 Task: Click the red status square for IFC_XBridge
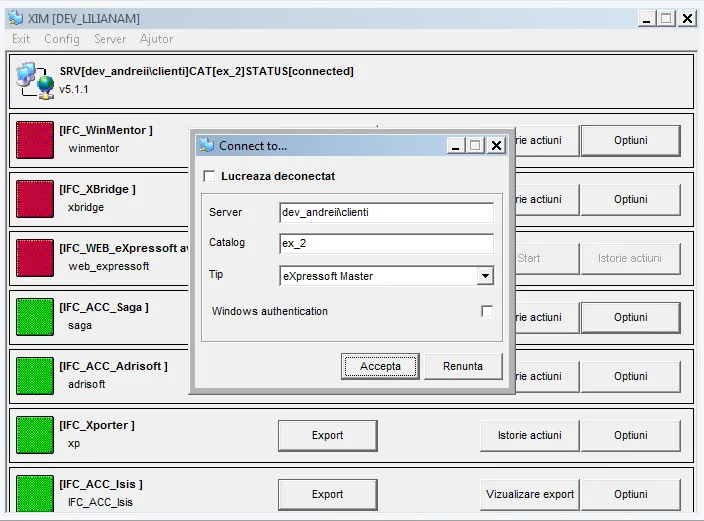35,199
